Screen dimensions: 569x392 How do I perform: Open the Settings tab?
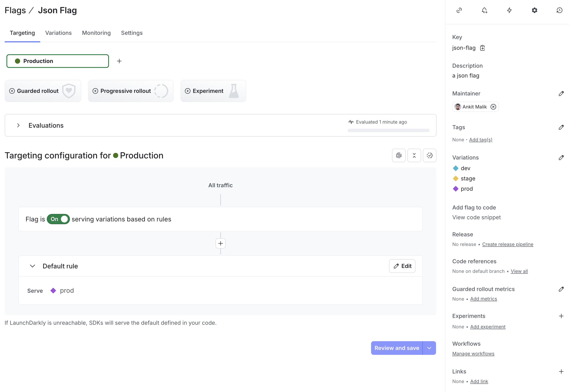tap(132, 33)
